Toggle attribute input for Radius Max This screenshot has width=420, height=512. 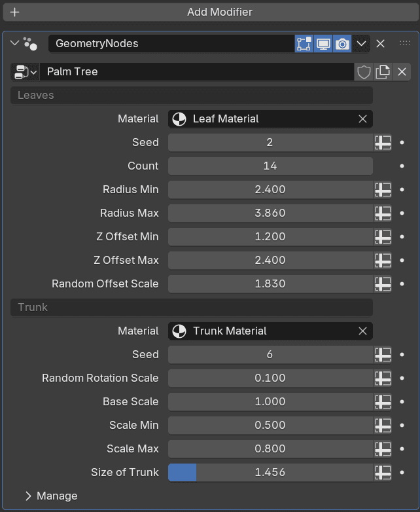[383, 213]
